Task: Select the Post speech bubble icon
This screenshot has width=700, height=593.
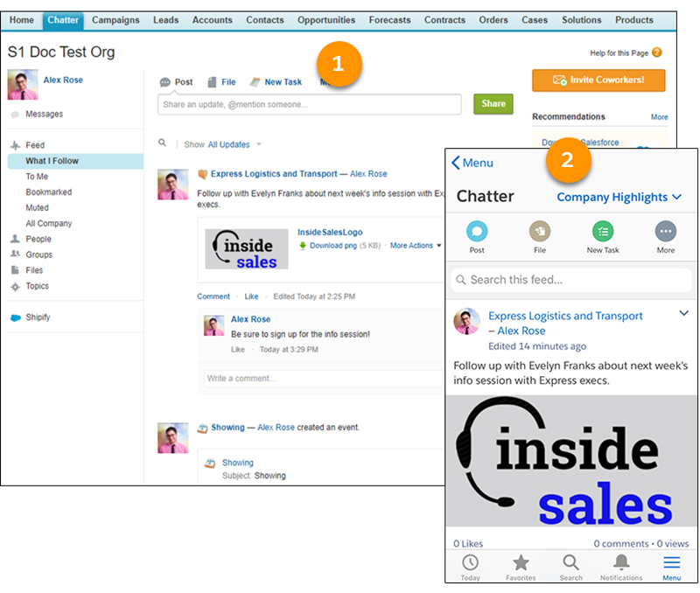Action: (x=165, y=82)
